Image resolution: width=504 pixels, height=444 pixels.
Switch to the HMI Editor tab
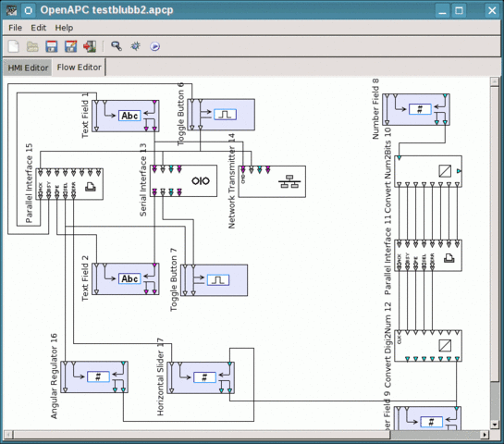click(28, 68)
